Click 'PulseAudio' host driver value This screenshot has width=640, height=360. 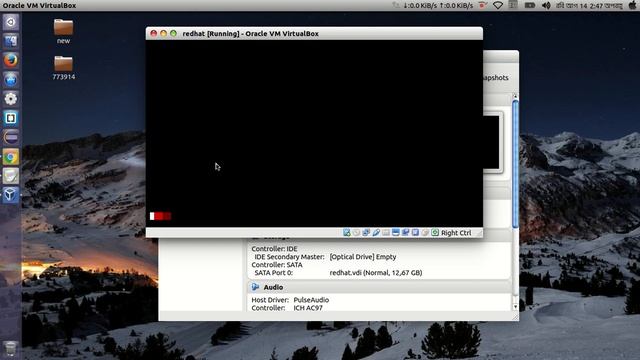pyautogui.click(x=311, y=300)
